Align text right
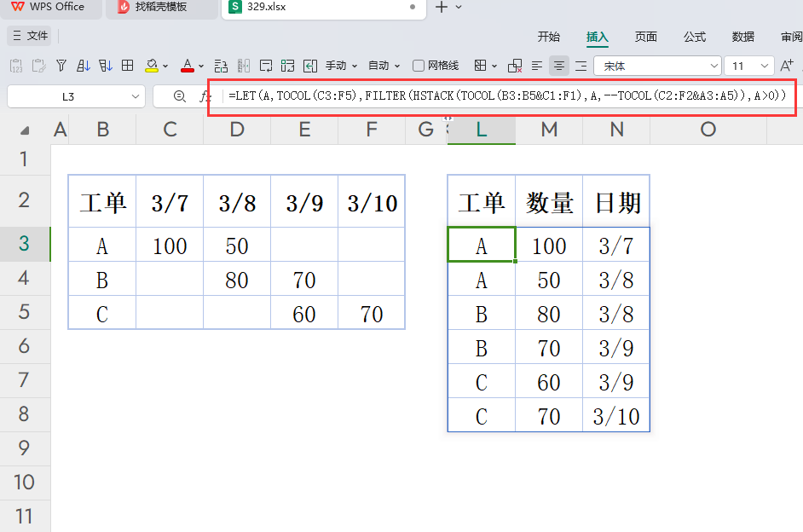The height and width of the screenshot is (532, 803). (x=581, y=66)
